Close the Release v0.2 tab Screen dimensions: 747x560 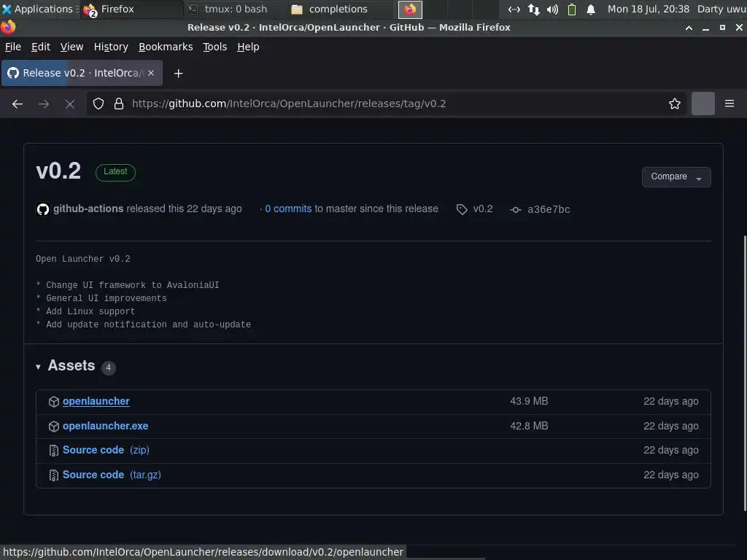pyautogui.click(x=151, y=73)
